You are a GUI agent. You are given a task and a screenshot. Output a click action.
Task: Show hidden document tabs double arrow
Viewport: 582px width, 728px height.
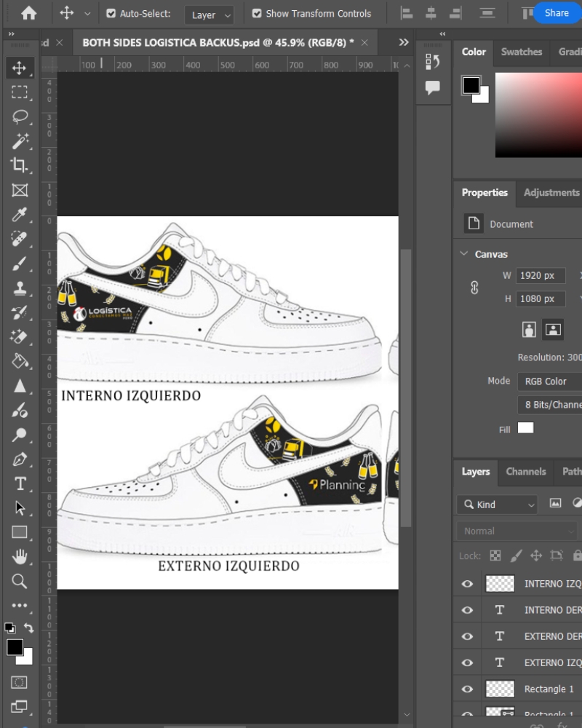click(x=404, y=42)
